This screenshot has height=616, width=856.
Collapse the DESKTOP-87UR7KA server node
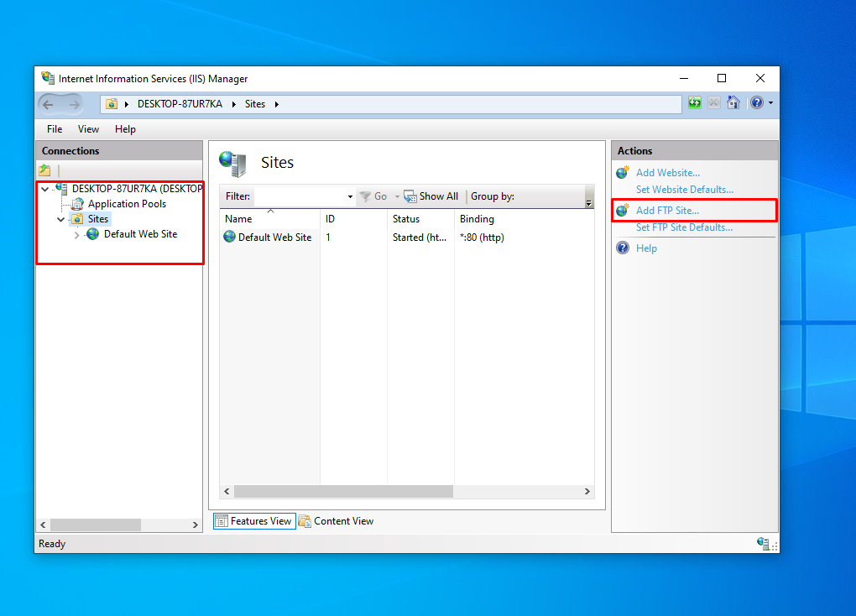pos(45,189)
